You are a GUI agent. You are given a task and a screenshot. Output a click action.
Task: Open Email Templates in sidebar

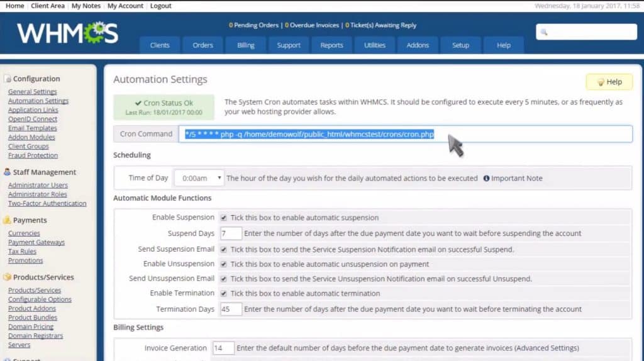coord(33,128)
